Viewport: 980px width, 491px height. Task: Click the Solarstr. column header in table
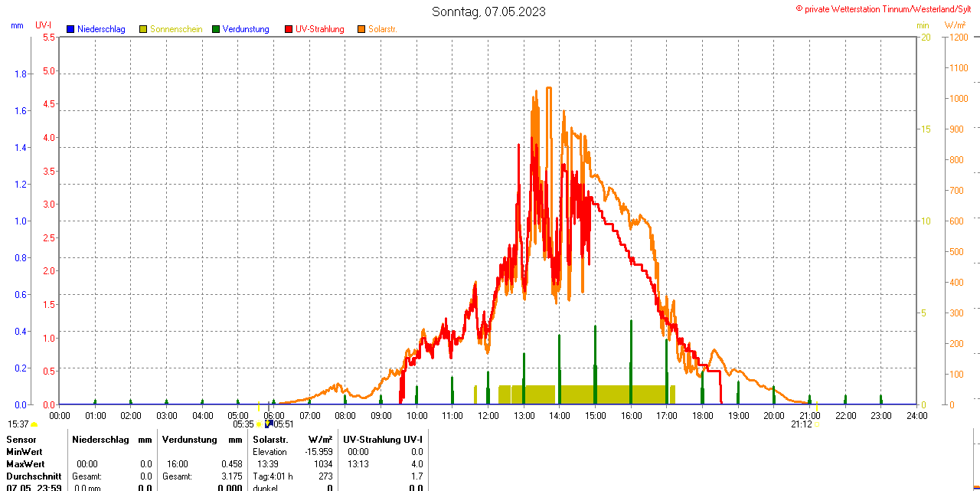click(270, 440)
